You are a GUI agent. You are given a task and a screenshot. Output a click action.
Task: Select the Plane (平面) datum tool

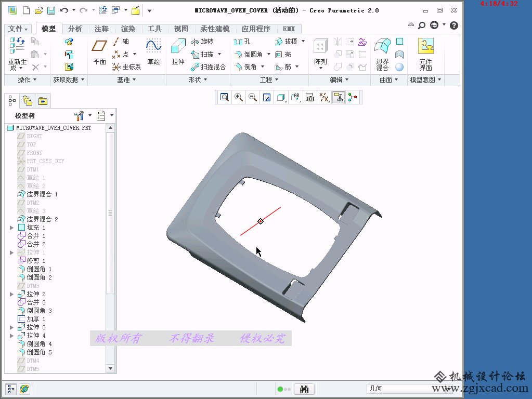(x=99, y=52)
